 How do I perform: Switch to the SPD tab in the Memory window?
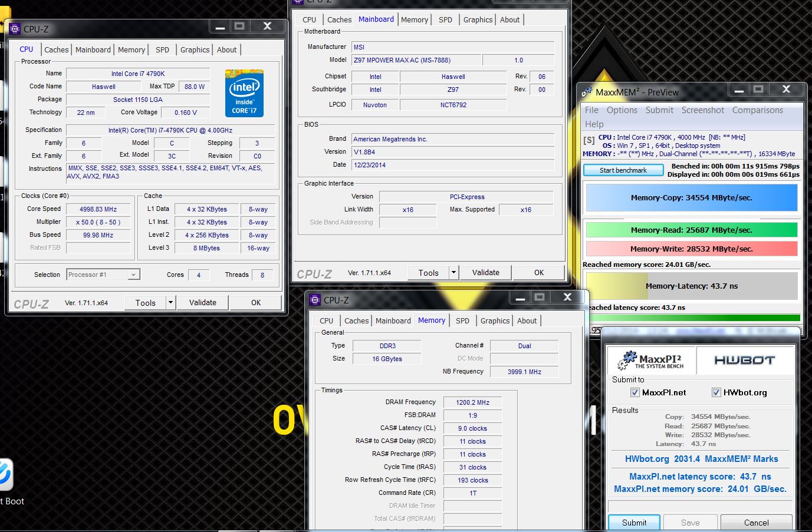point(462,321)
